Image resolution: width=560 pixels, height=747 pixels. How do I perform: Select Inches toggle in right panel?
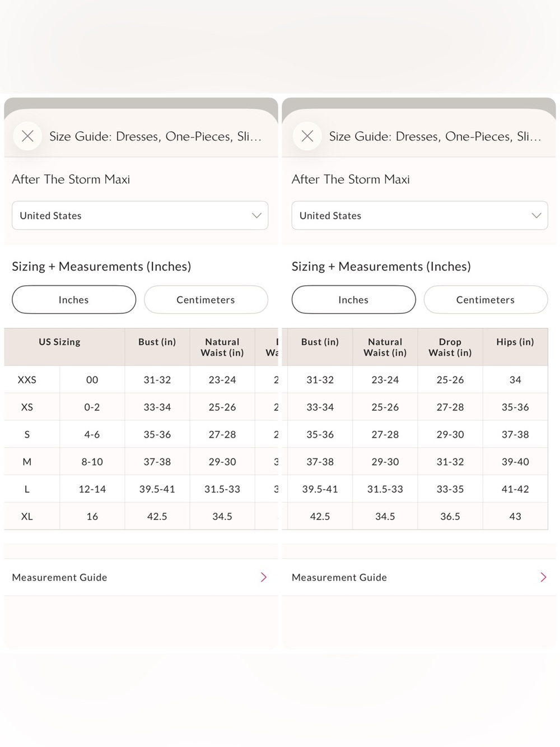click(x=354, y=300)
